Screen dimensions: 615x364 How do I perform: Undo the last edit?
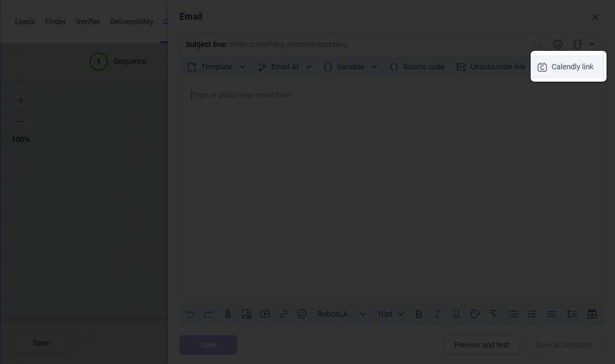tap(190, 314)
